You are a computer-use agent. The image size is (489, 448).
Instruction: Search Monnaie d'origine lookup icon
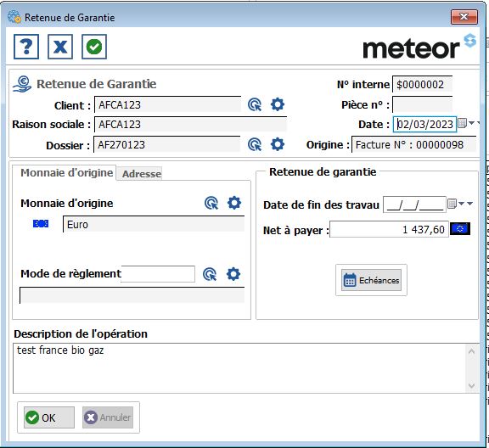coord(211,203)
